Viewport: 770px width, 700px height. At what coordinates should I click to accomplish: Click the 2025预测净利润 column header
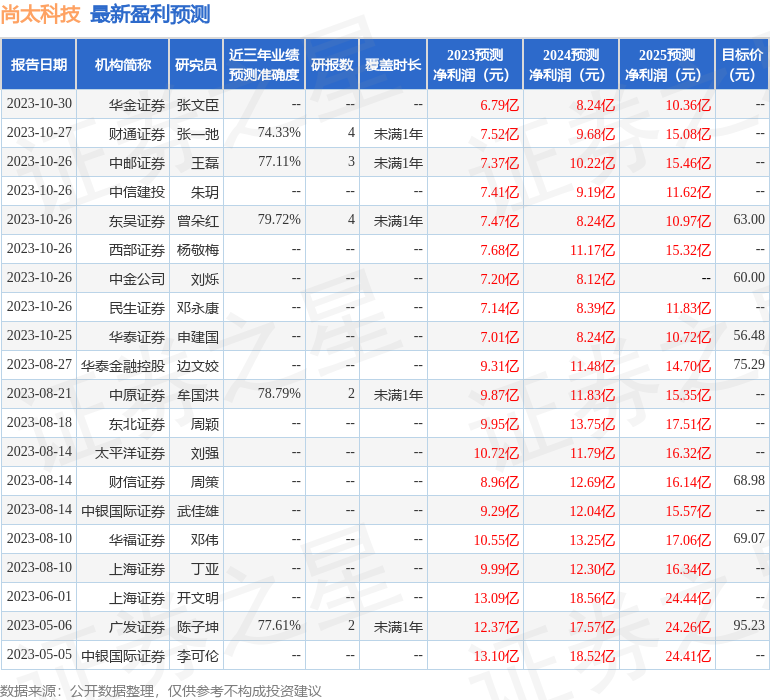[x=667, y=64]
